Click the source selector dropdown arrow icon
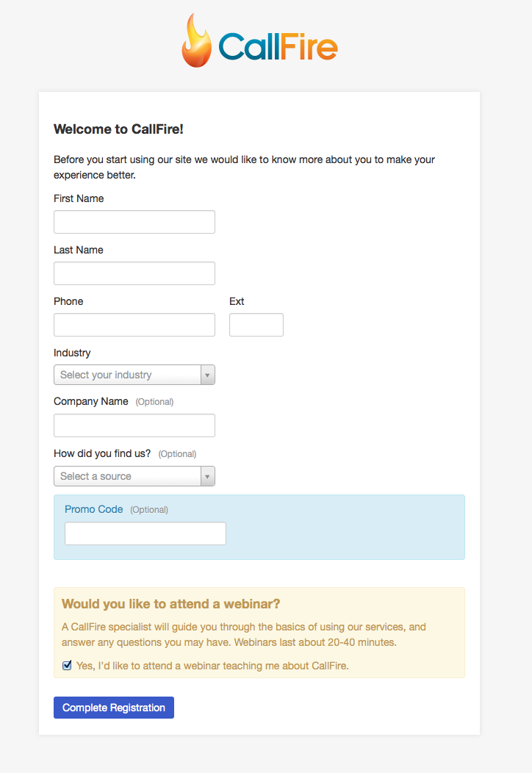 pos(208,476)
